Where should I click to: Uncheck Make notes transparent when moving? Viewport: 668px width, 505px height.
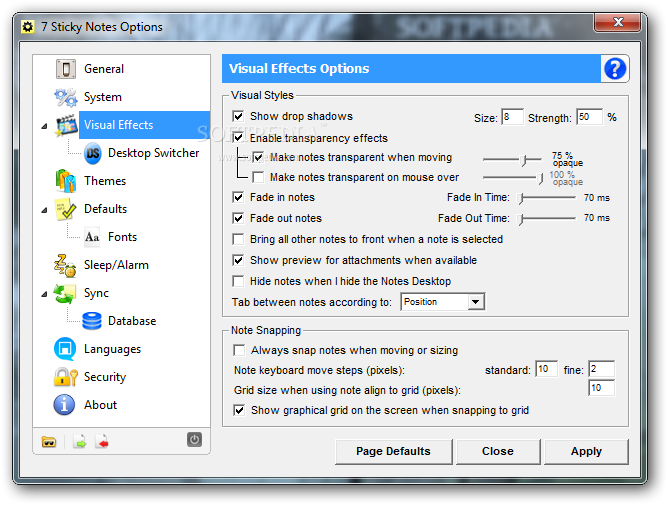coord(258,157)
